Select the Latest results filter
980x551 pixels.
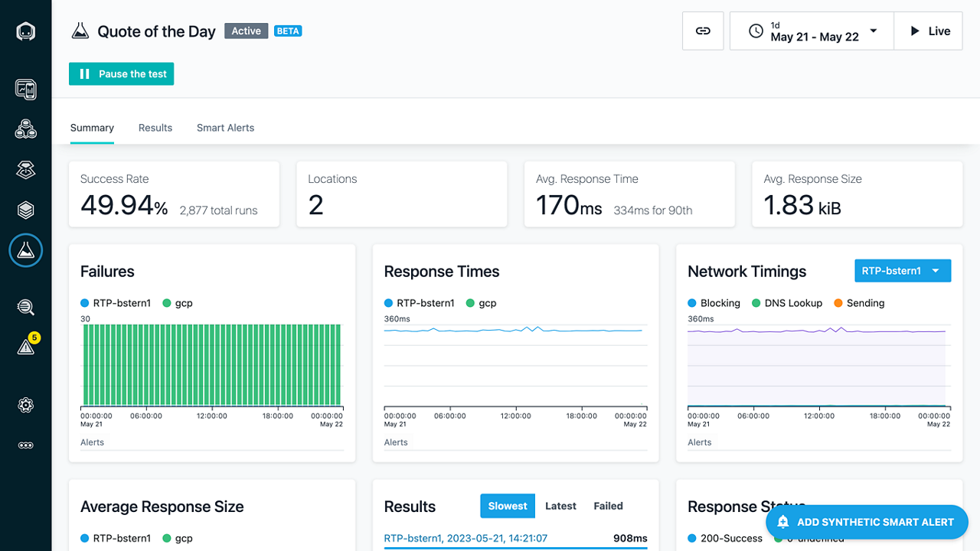click(560, 506)
